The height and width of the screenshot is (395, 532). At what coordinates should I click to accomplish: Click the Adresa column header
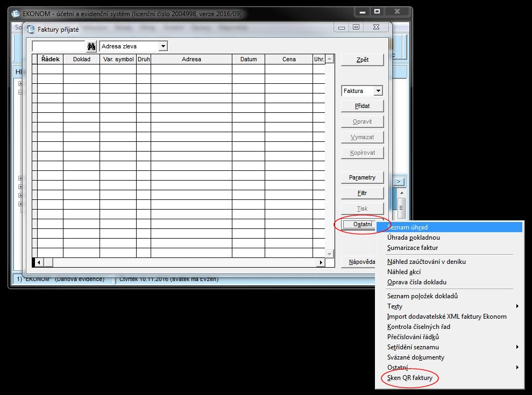pos(191,59)
